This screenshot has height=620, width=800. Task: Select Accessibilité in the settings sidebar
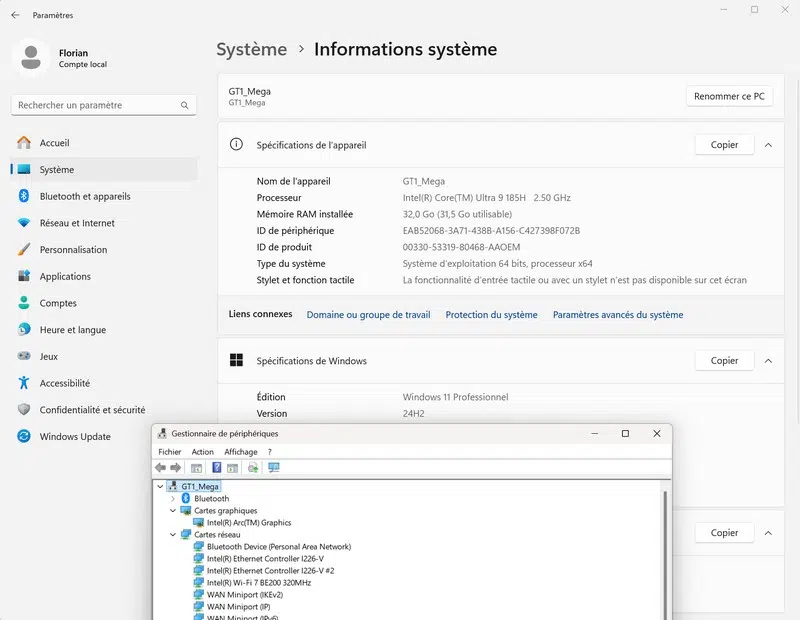click(65, 383)
